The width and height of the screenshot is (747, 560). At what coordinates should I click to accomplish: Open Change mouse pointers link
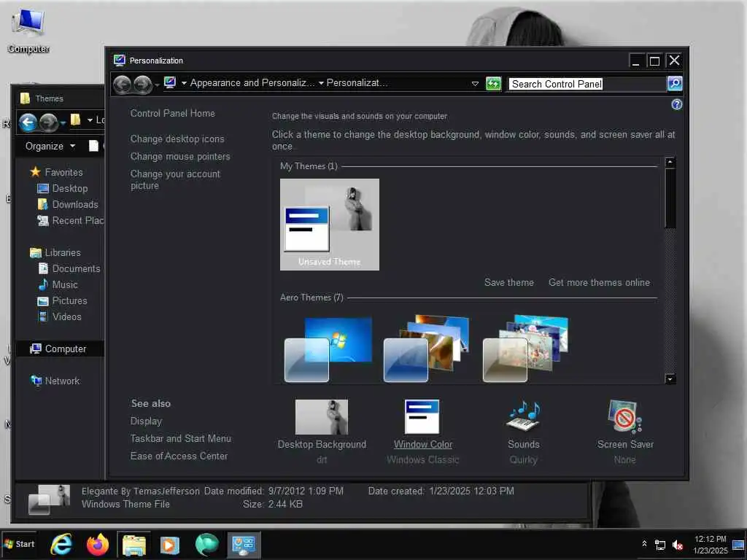point(180,157)
